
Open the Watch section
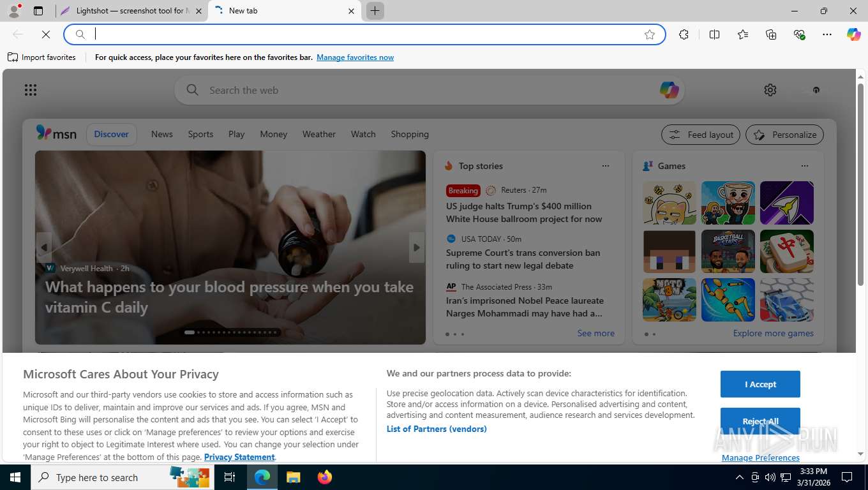(363, 134)
